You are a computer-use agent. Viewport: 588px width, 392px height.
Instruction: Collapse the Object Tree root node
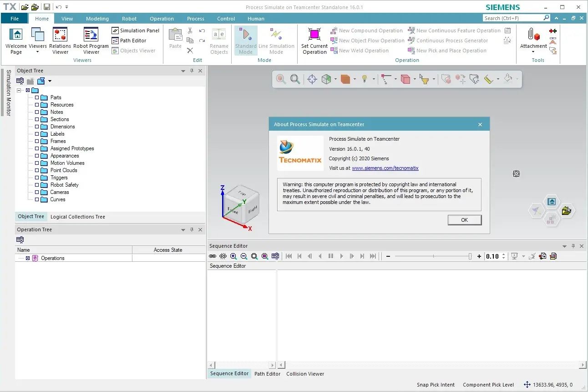point(19,90)
